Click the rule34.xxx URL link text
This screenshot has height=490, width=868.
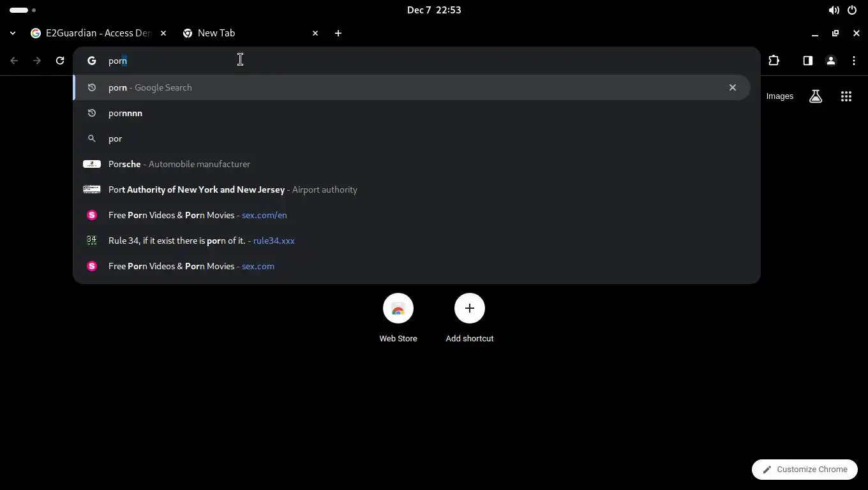[x=274, y=241]
